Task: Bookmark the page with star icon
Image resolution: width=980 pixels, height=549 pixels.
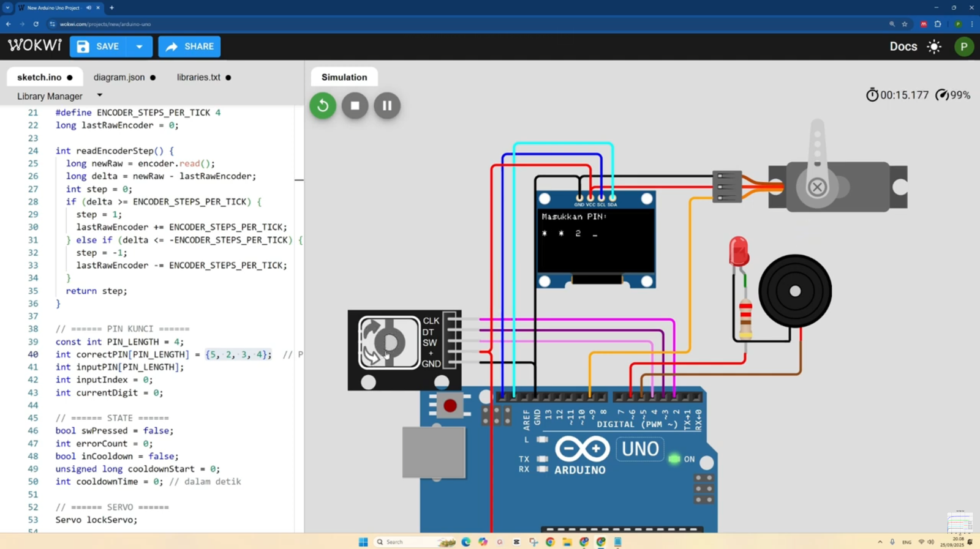Action: pos(905,24)
